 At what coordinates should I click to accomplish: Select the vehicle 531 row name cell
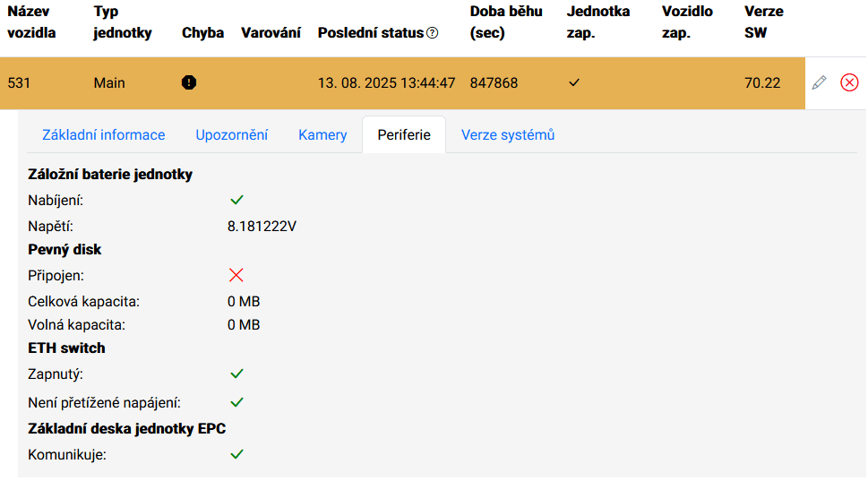tap(19, 83)
